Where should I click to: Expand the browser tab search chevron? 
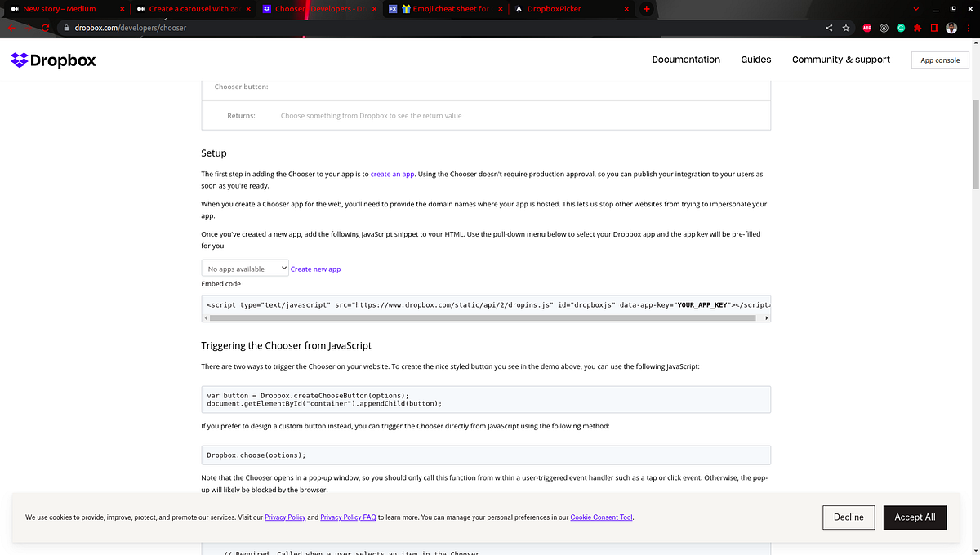pyautogui.click(x=916, y=9)
